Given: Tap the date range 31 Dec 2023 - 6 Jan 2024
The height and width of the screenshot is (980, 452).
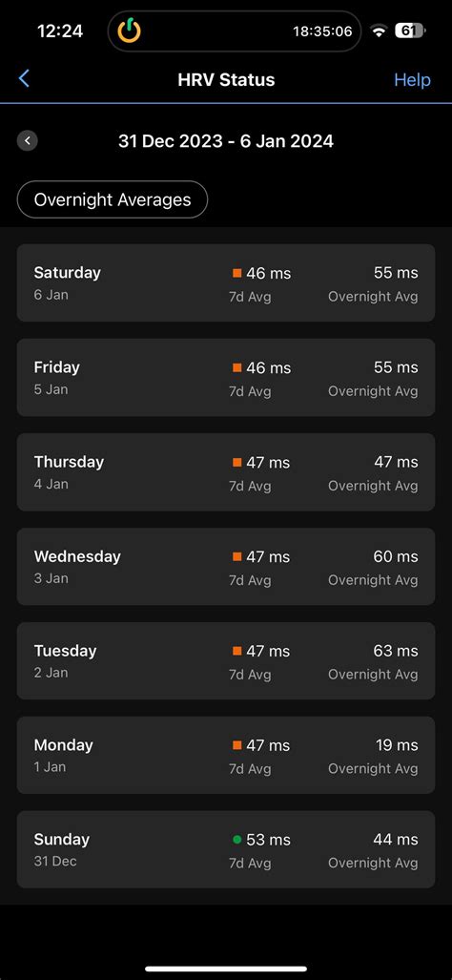Looking at the screenshot, I should 226,141.
